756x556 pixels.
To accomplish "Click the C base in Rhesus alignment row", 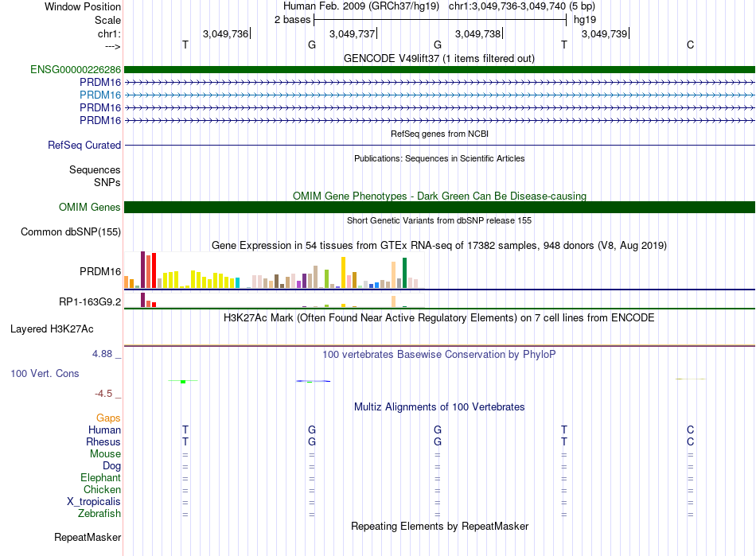I will pos(691,441).
